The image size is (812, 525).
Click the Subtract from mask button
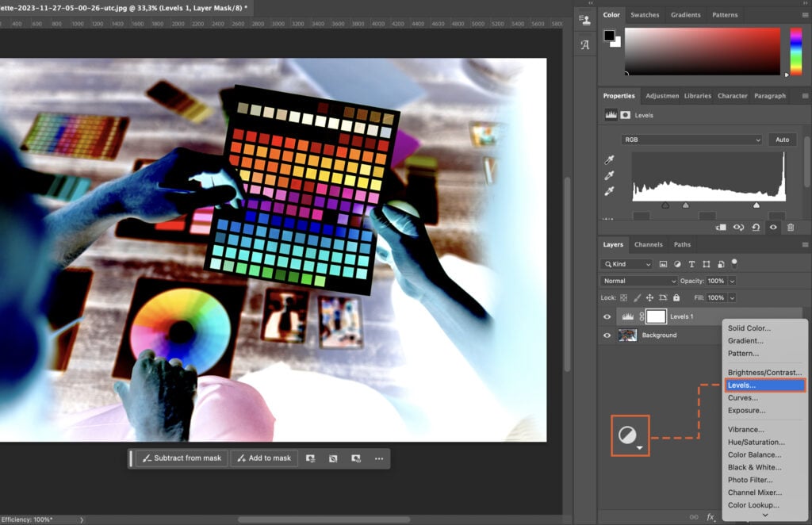[182, 458]
